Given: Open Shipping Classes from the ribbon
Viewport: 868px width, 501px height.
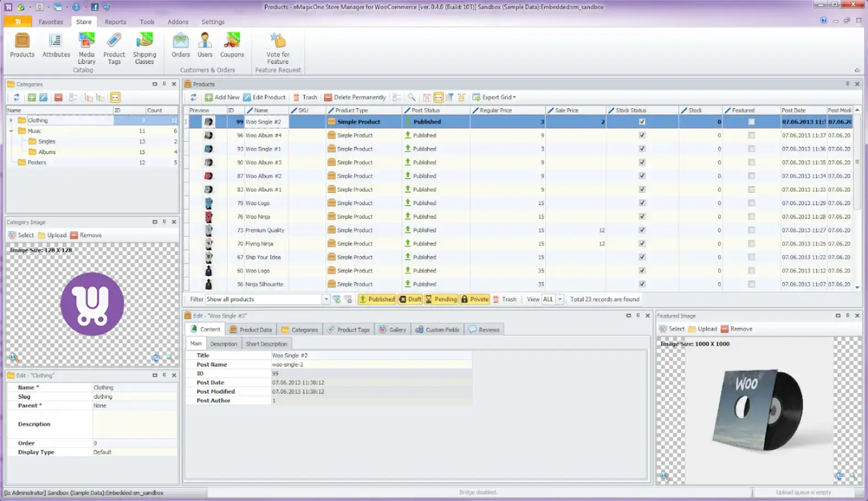Looking at the screenshot, I should pos(144,47).
